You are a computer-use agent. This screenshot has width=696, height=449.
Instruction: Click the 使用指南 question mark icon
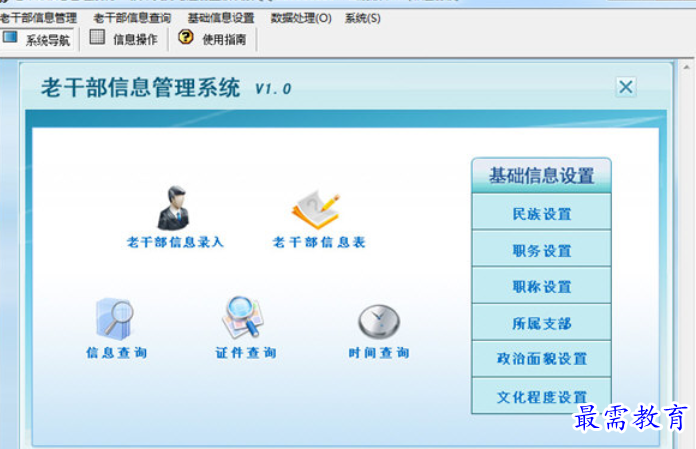coord(186,37)
